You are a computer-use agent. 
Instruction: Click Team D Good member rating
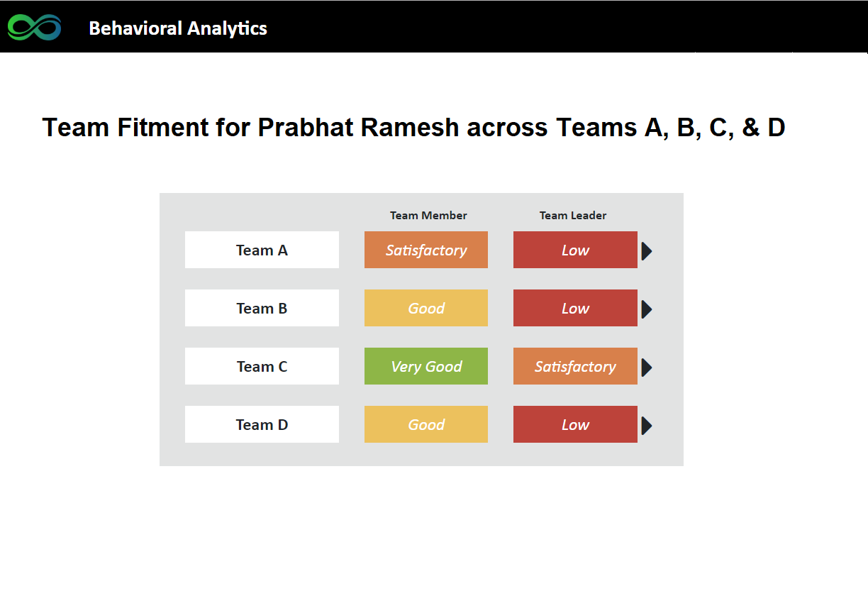(x=426, y=424)
